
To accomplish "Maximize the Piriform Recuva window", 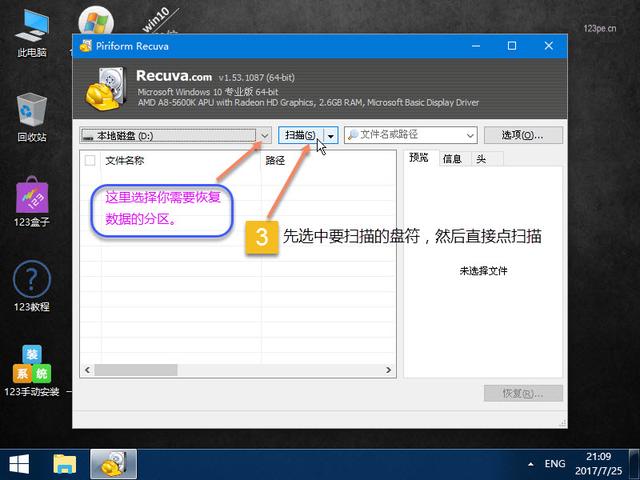I will [512, 46].
